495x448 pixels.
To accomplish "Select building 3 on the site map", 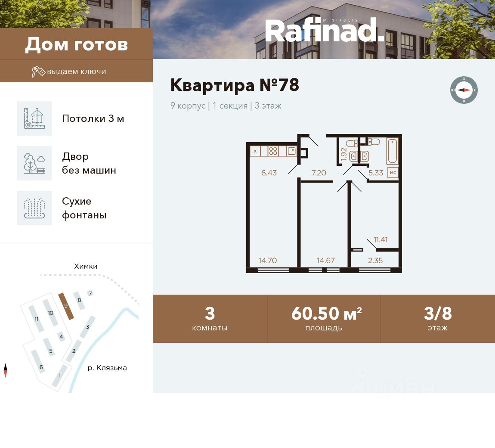I will 87,327.
